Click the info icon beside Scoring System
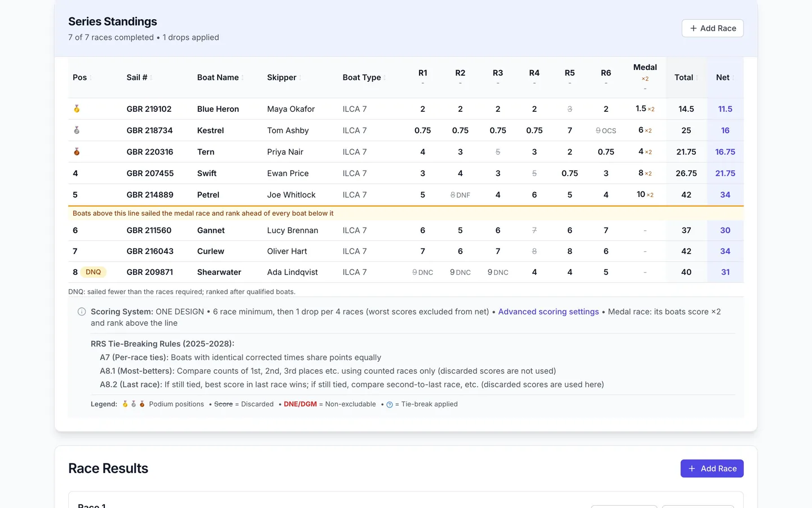The width and height of the screenshot is (812, 508). coord(82,312)
